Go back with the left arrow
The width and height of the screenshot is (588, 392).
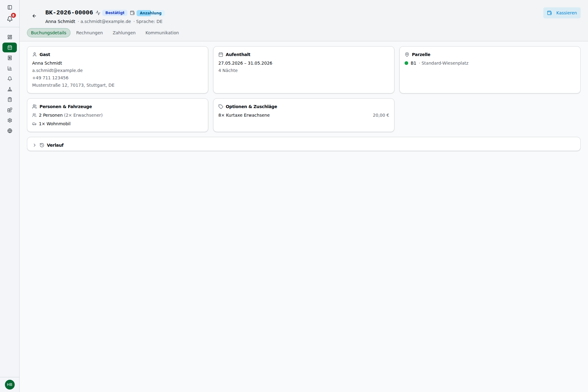tap(34, 16)
